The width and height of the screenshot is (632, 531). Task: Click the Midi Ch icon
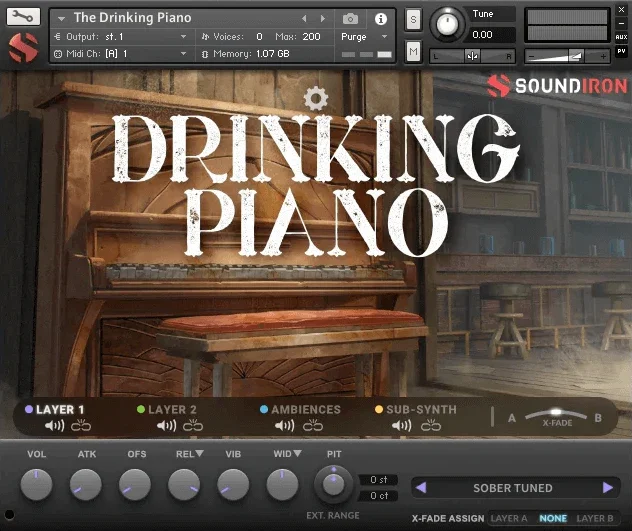click(58, 54)
